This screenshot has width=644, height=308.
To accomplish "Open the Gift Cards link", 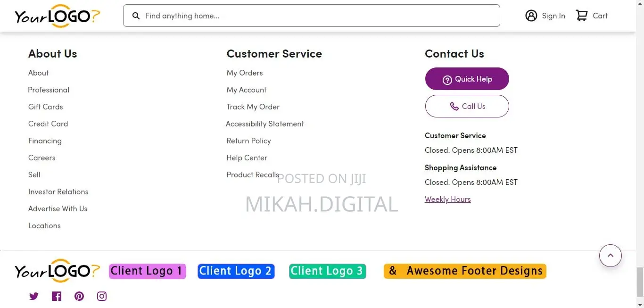I will [x=45, y=107].
